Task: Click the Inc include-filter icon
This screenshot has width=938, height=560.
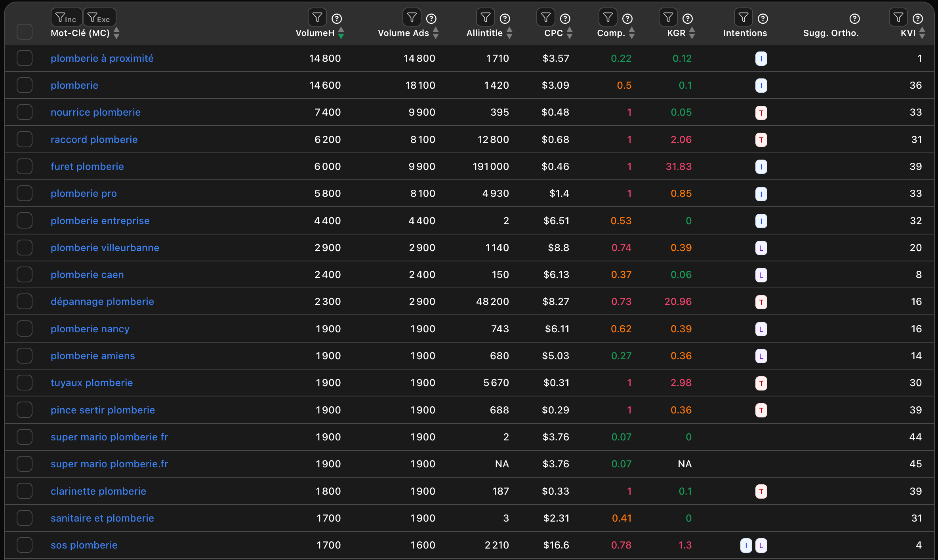Action: pos(66,17)
